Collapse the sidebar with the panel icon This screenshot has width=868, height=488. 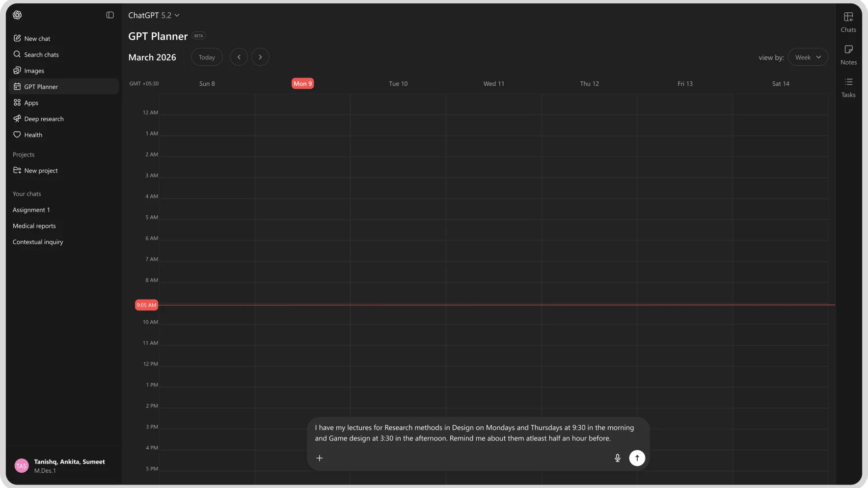[x=110, y=15]
